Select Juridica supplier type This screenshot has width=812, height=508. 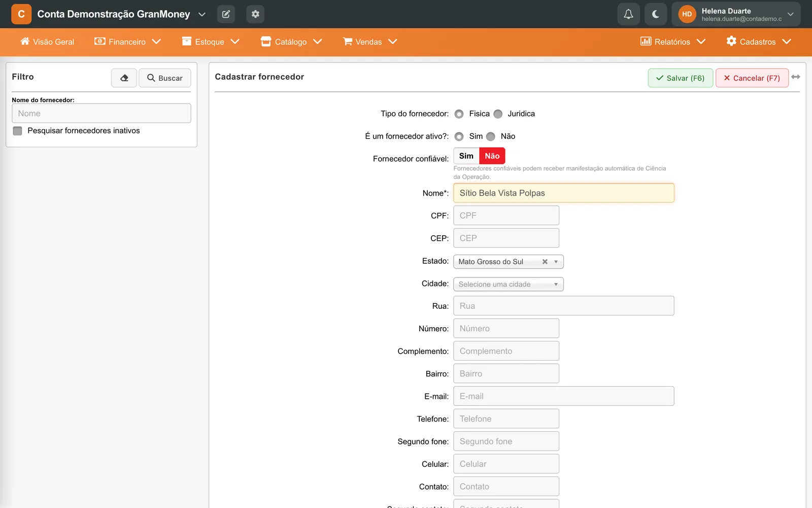pos(498,114)
